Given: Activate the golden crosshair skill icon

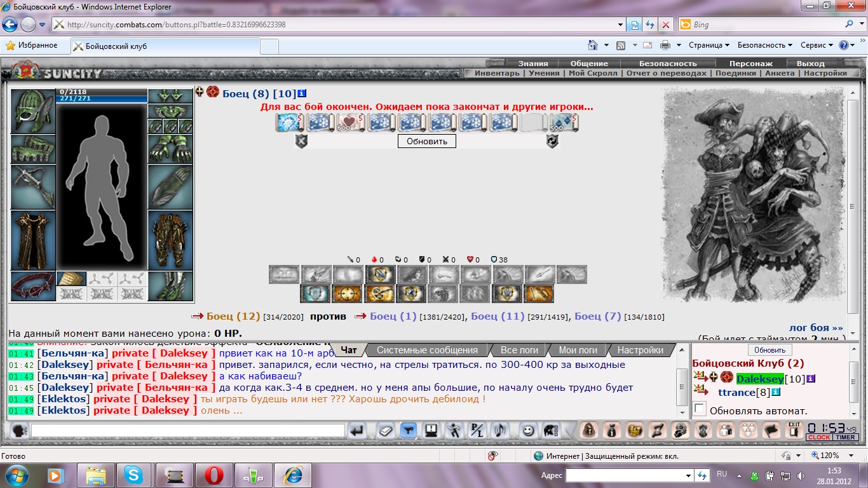Looking at the screenshot, I should tap(348, 294).
